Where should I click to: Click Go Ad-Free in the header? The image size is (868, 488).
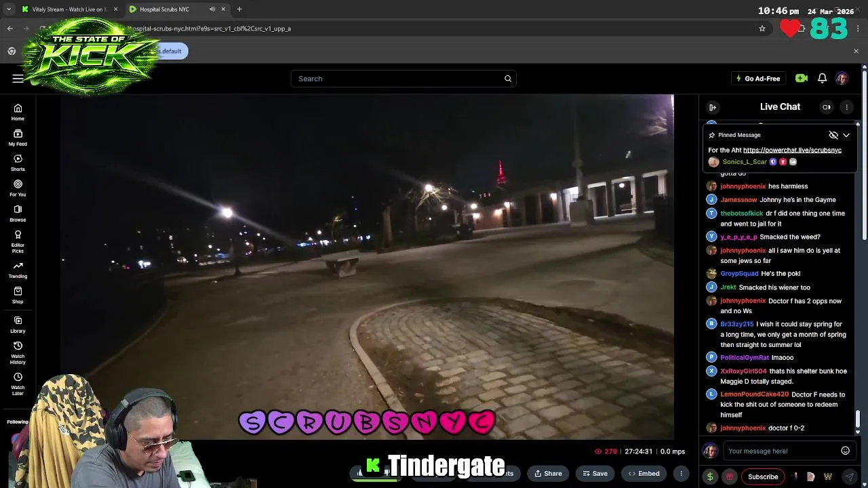[757, 79]
